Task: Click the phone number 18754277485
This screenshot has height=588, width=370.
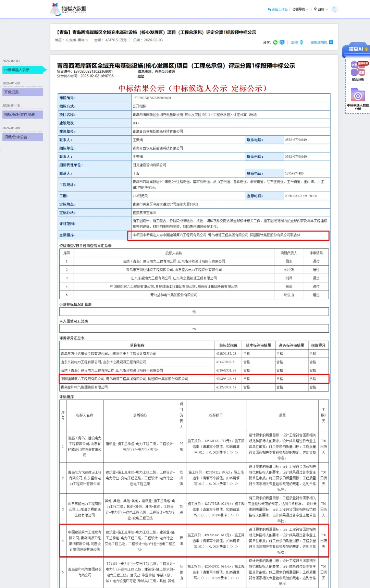Action: (294, 173)
